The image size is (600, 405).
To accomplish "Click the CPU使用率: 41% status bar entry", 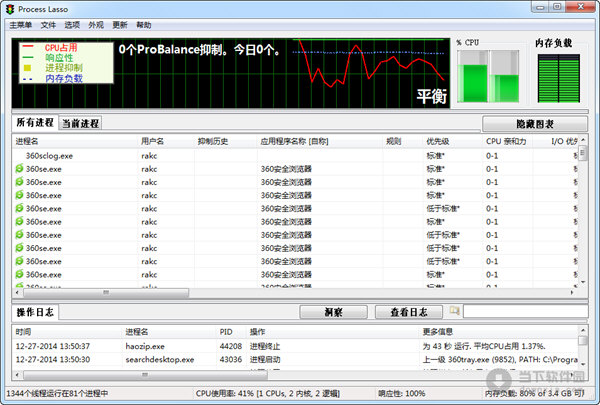I will point(268,394).
